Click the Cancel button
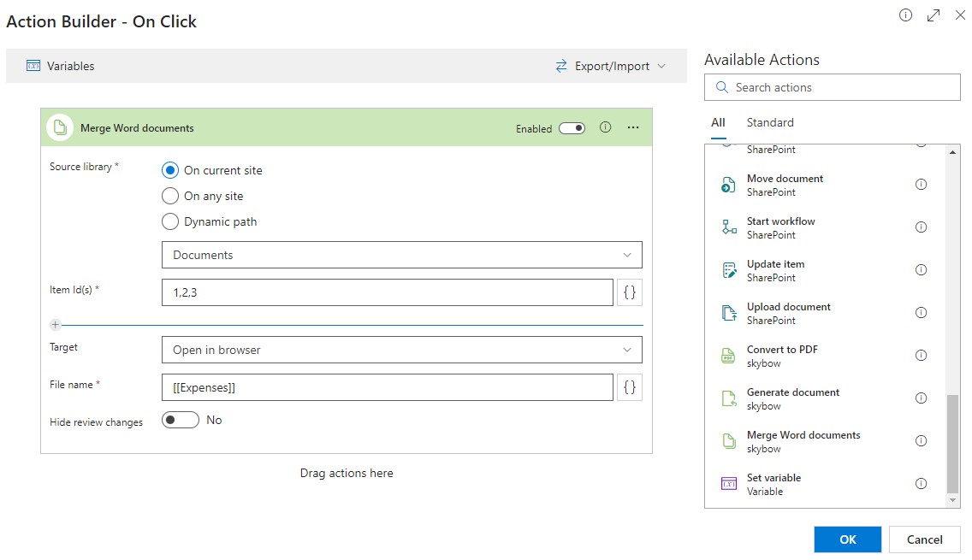Screen dimensions: 972x560 tap(924, 539)
